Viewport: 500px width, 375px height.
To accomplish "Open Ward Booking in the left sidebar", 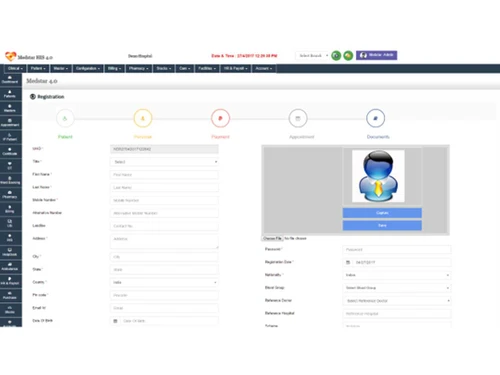I will 10,180.
